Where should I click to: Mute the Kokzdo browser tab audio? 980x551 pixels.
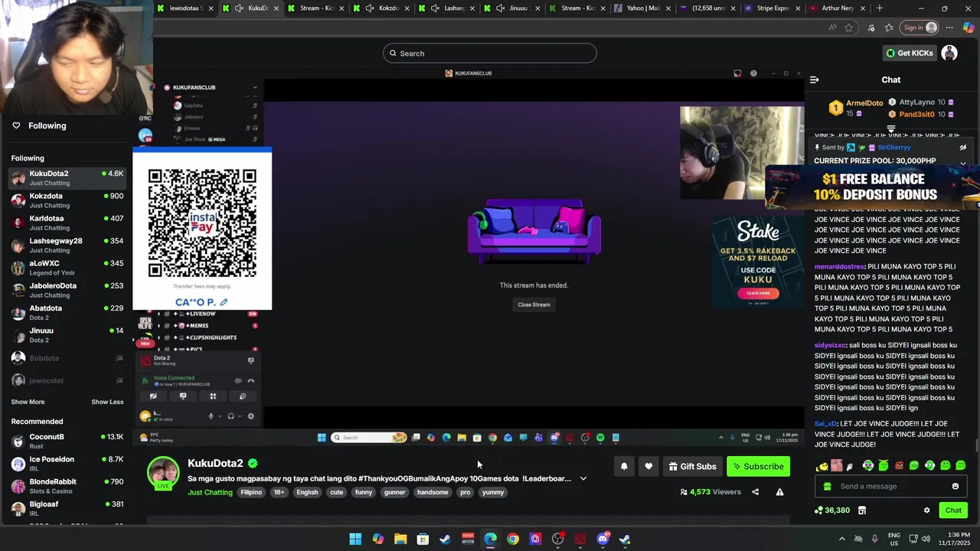(x=370, y=8)
